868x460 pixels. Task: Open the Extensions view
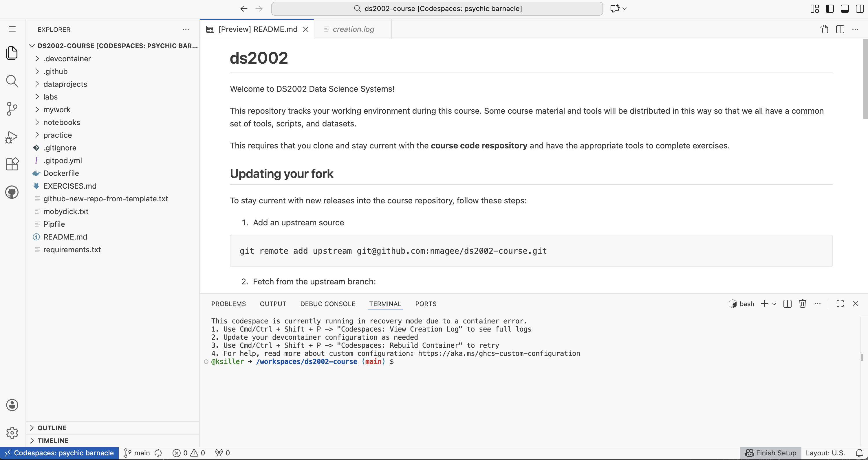pyautogui.click(x=12, y=164)
